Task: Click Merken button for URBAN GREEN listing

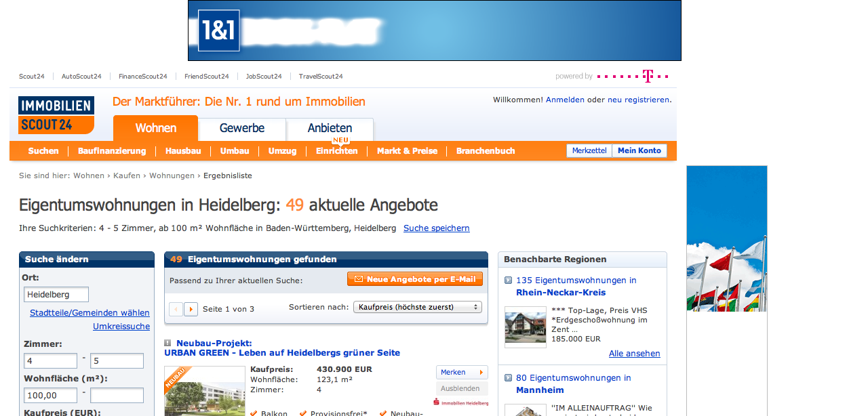Action: (x=462, y=372)
